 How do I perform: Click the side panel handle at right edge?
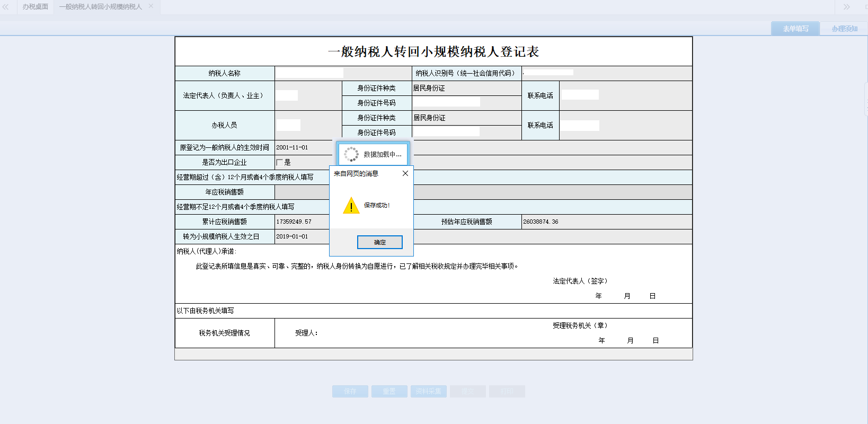click(866, 99)
